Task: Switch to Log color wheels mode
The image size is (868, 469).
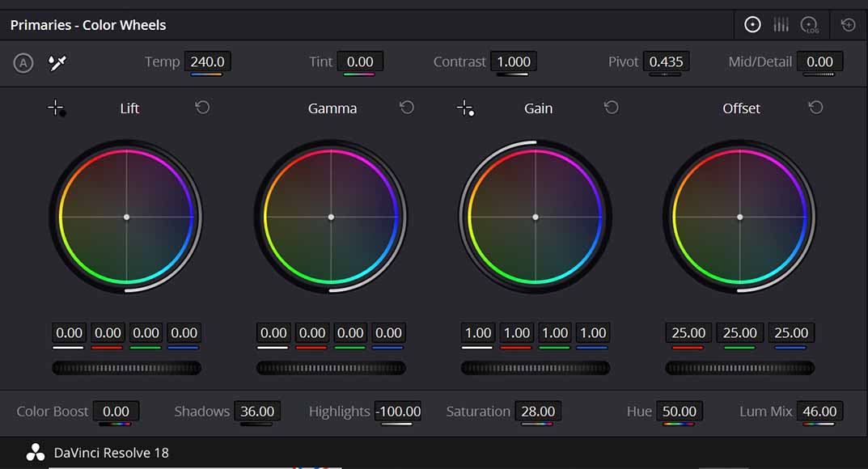Action: pos(810,24)
